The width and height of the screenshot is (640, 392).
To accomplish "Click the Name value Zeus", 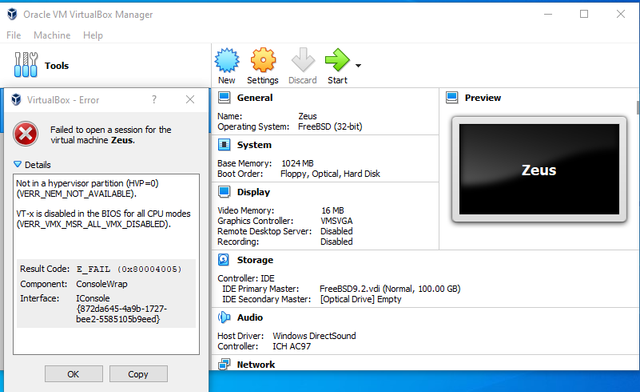I will (x=307, y=116).
